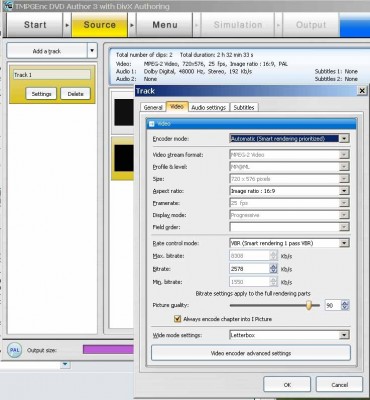Expand the Aspect ratio dropdown

click(344, 191)
